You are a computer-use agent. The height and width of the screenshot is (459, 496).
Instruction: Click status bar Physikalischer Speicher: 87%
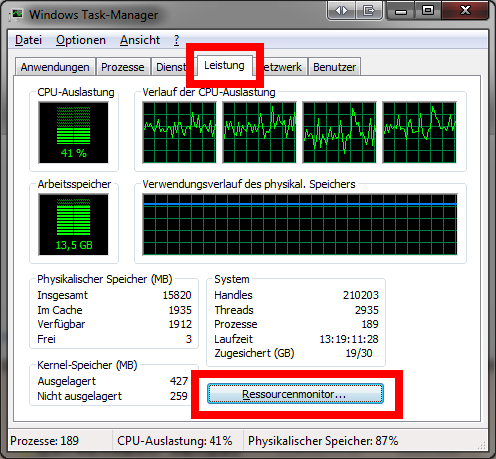coord(323,441)
